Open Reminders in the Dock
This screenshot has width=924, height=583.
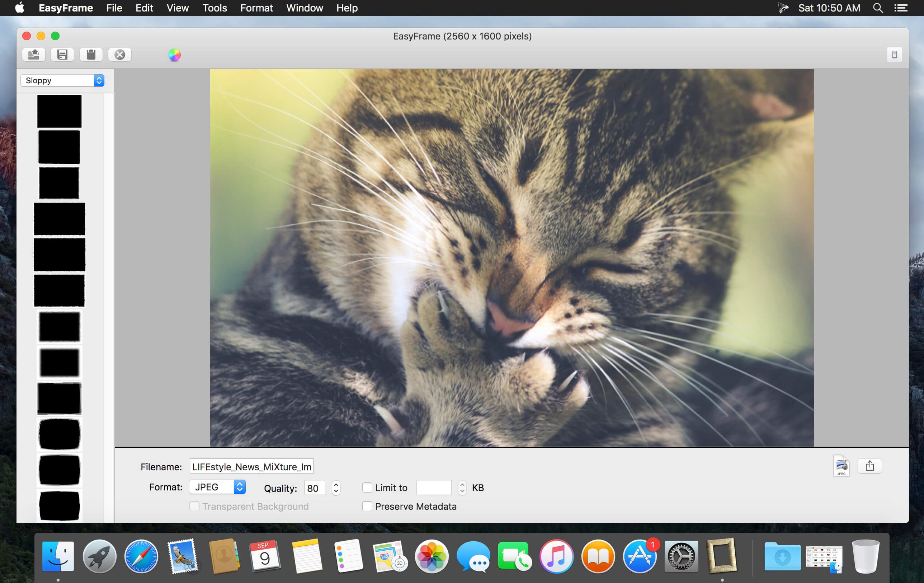click(348, 556)
